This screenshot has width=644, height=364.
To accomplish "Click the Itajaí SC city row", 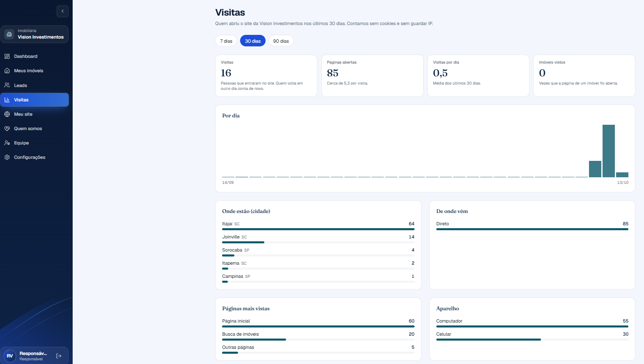I will click(x=318, y=226).
